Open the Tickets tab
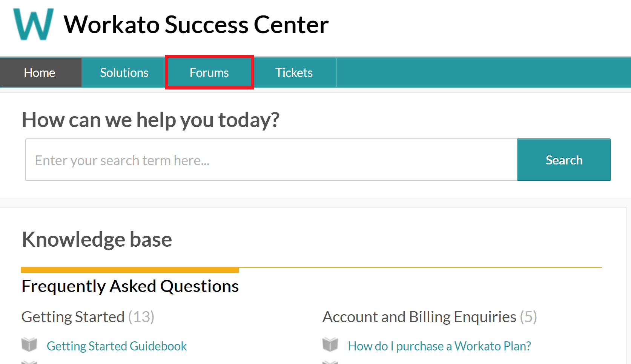The height and width of the screenshot is (364, 631). (x=294, y=72)
